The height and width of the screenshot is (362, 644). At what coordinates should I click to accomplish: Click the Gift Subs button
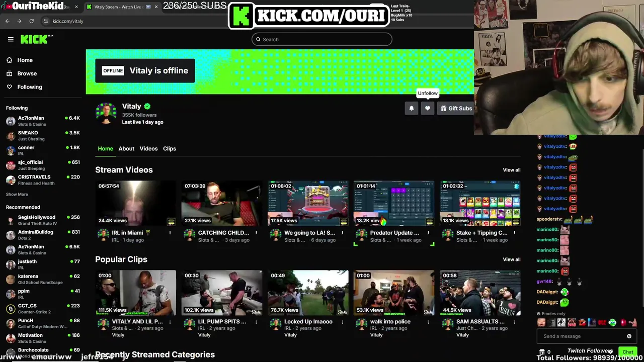pos(456,109)
